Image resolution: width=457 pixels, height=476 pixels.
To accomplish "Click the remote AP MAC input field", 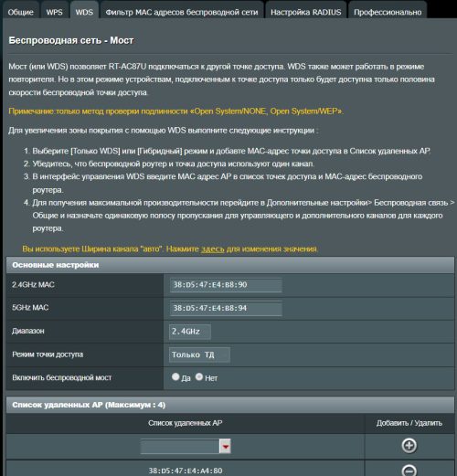I will [x=180, y=447].
